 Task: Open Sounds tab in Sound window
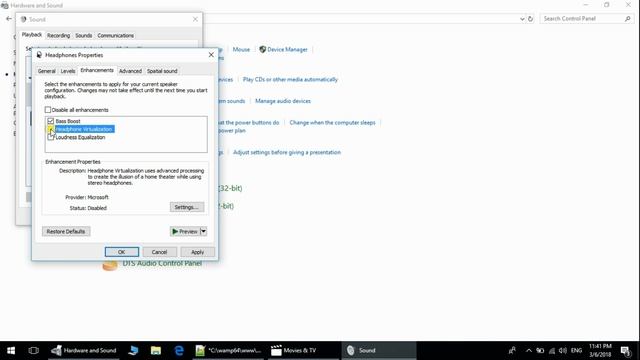click(84, 36)
